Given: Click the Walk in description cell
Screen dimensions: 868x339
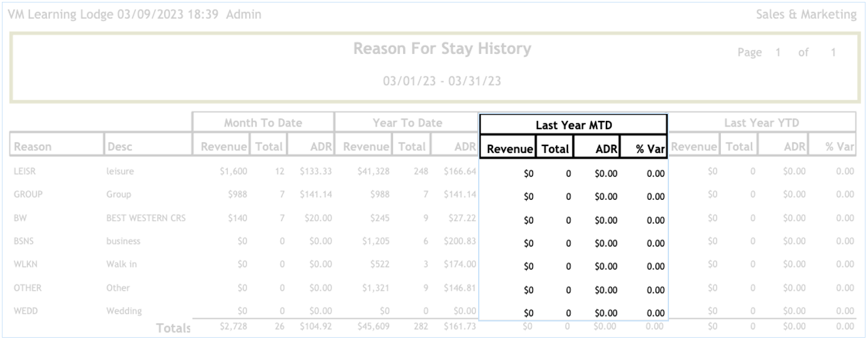Looking at the screenshot, I should [121, 264].
